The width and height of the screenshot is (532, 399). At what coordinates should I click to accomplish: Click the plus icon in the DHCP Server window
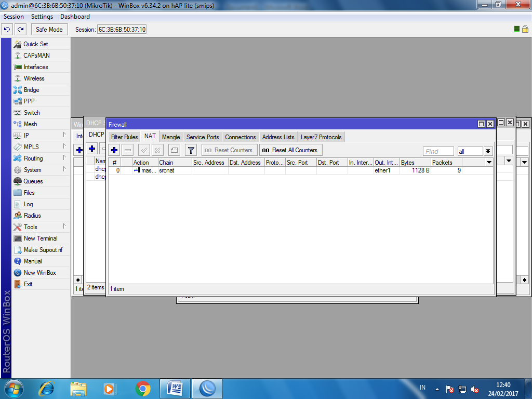[92, 149]
